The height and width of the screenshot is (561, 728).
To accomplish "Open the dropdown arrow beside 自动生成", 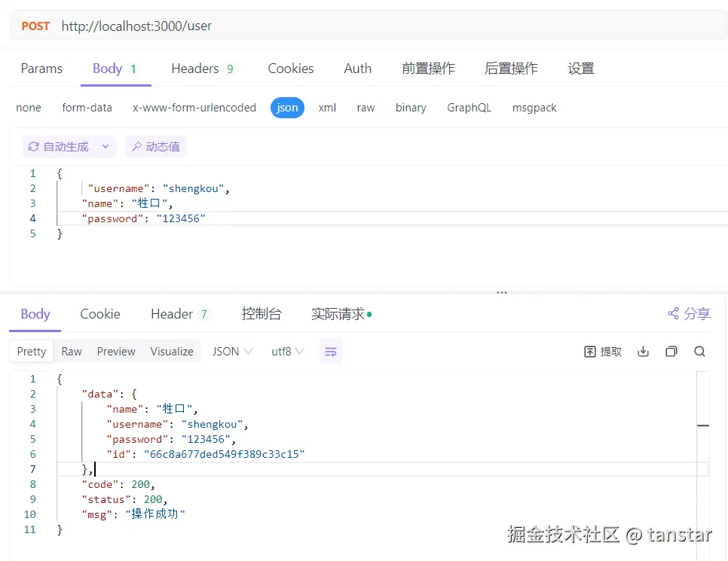I will (106, 147).
